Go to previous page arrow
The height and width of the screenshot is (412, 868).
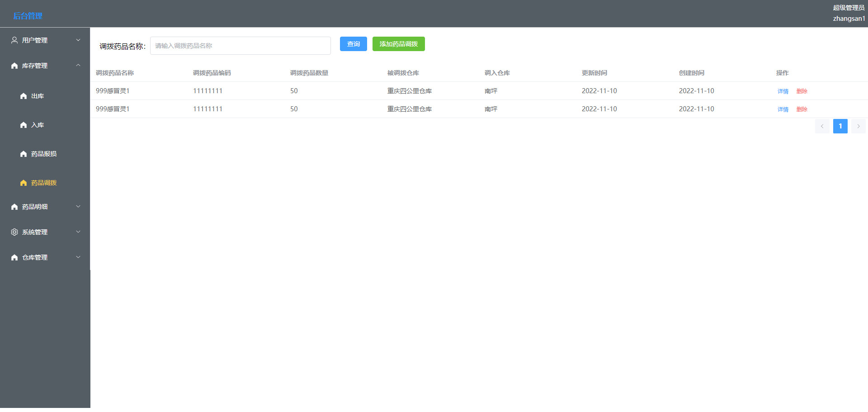click(822, 126)
